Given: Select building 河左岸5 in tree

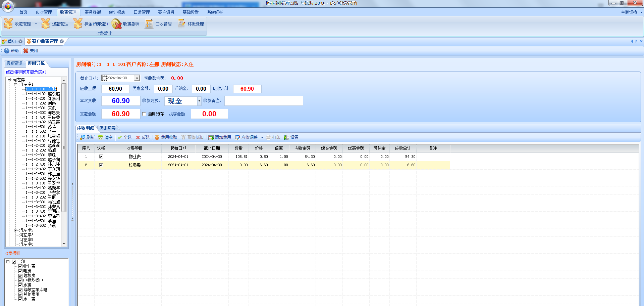Looking at the screenshot, I should pyautogui.click(x=26, y=240).
